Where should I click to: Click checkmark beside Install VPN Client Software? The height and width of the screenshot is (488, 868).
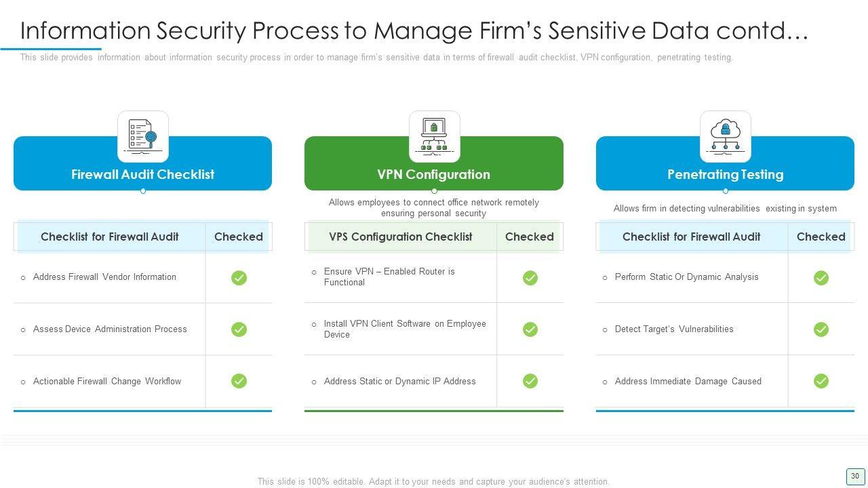(x=530, y=329)
